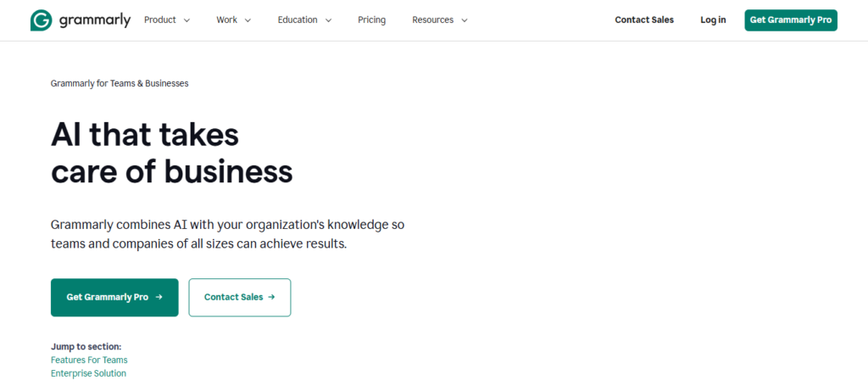Click paragraph starting 'Grammarly combines AI'
Screen dimensions: 868x386
pyautogui.click(x=227, y=234)
